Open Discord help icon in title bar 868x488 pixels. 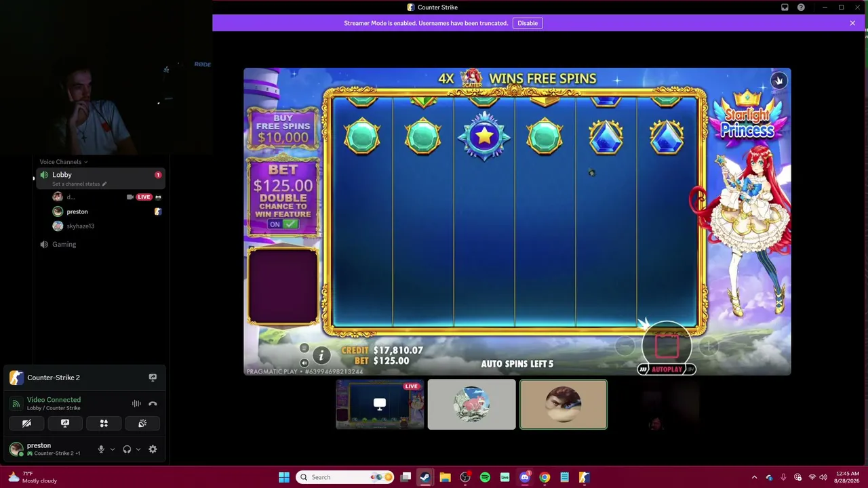[x=801, y=7]
